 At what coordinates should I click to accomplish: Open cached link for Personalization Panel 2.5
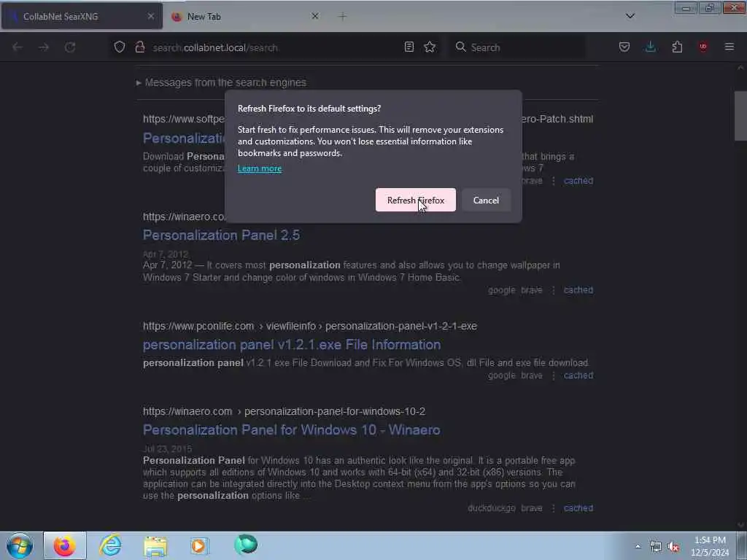[x=578, y=290]
